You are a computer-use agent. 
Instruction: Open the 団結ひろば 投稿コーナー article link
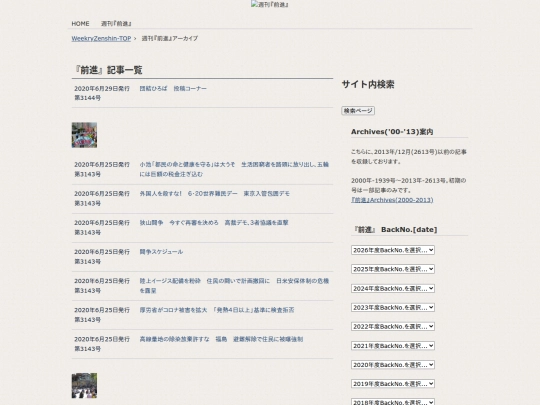pos(173,89)
